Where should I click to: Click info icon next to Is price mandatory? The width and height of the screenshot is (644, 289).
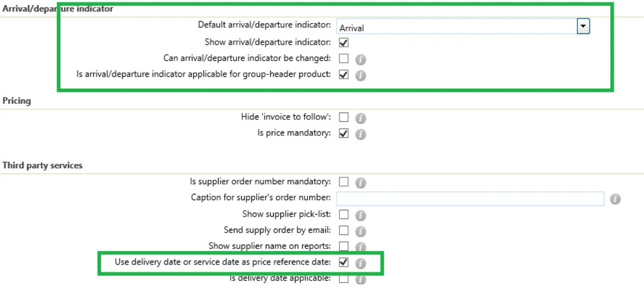[361, 134]
